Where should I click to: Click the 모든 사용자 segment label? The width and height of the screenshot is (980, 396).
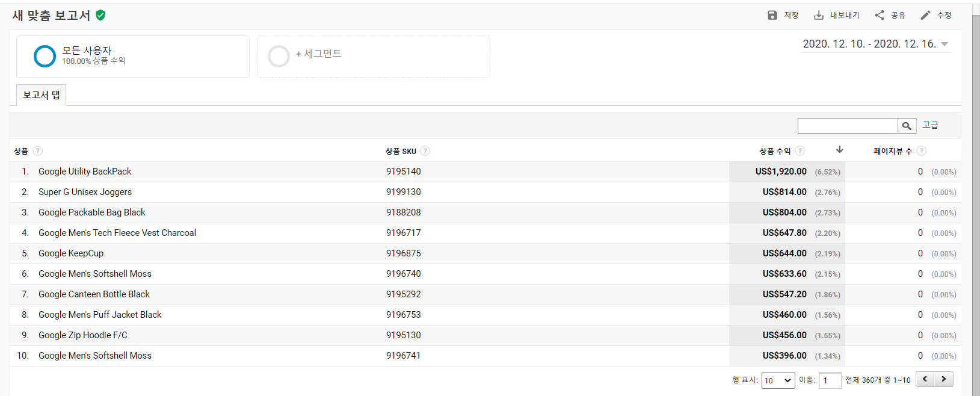pos(87,51)
